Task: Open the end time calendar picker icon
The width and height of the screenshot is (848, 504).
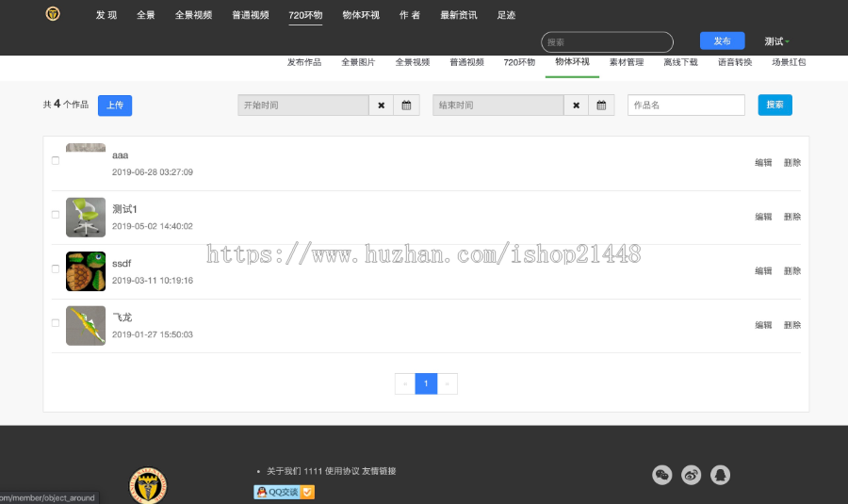Action: 601,106
